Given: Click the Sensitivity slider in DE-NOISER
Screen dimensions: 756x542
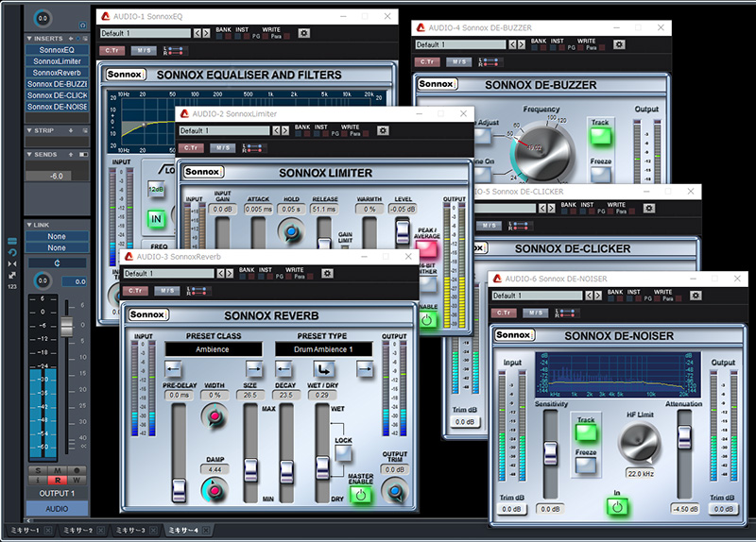Looking at the screenshot, I should (x=550, y=453).
